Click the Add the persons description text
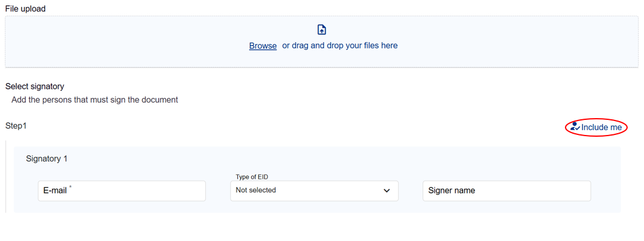Image resolution: width=644 pixels, height=241 pixels. pos(95,100)
